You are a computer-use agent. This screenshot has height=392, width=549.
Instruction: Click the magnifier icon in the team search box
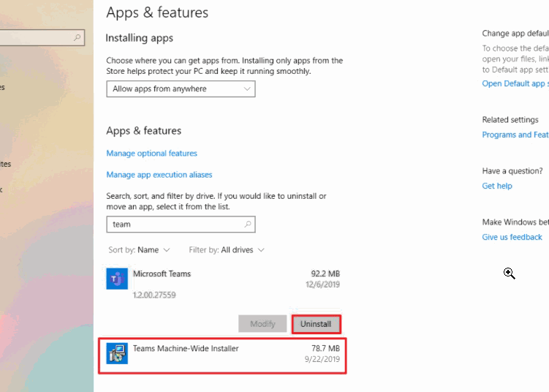coord(248,225)
